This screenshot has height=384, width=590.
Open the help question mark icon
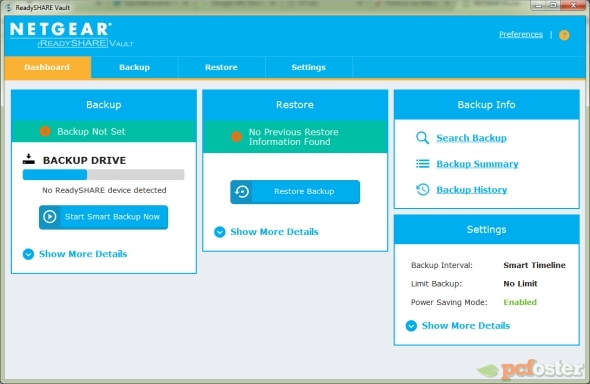click(x=564, y=35)
